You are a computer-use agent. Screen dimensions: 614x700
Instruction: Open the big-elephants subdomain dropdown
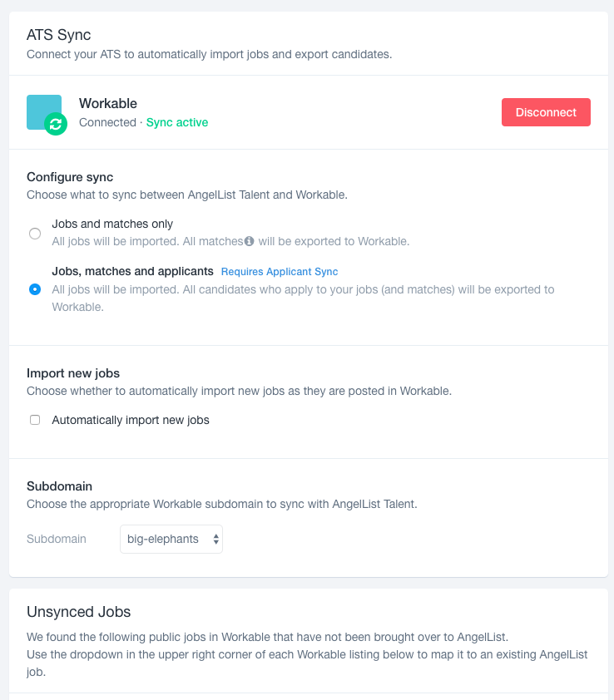tap(171, 539)
